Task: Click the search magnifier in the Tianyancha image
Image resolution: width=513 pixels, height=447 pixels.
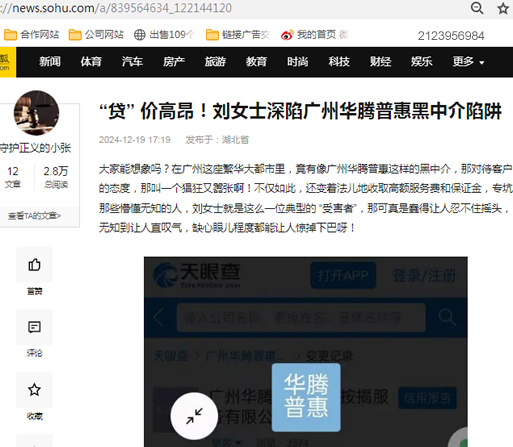Action: pyautogui.click(x=447, y=317)
